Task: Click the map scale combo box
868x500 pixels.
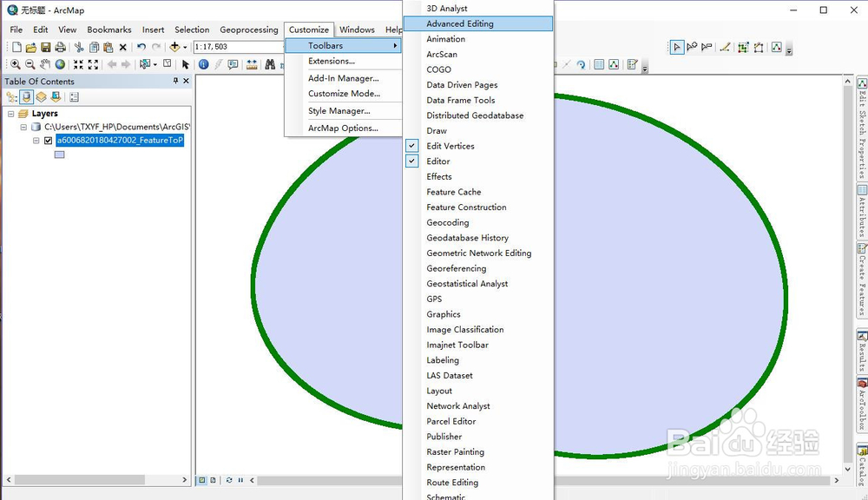Action: pos(240,47)
